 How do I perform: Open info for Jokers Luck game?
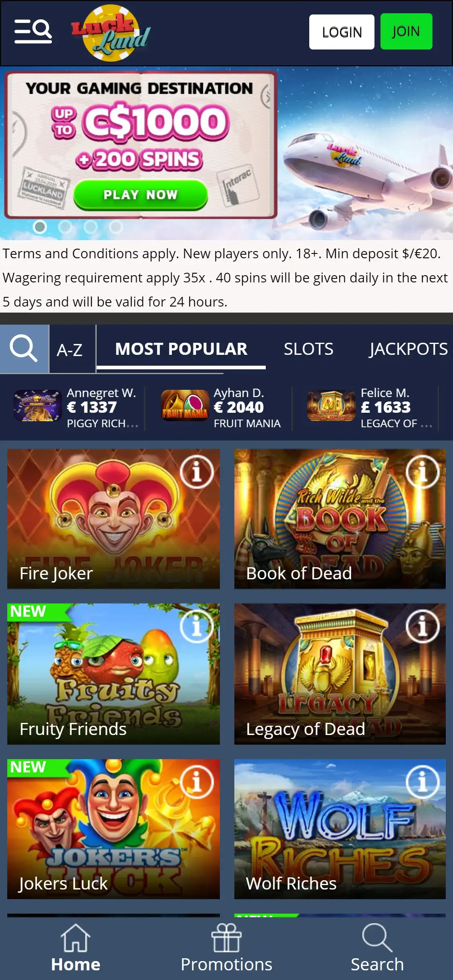(197, 782)
